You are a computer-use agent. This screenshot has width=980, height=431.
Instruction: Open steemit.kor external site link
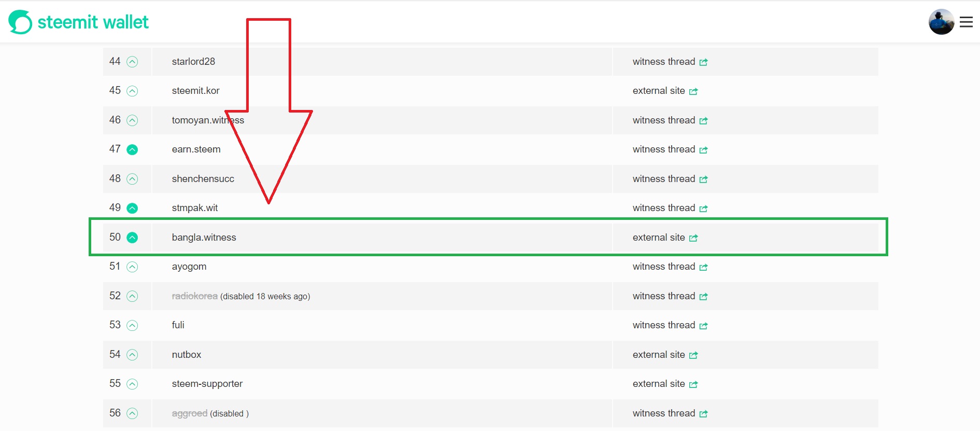click(665, 91)
